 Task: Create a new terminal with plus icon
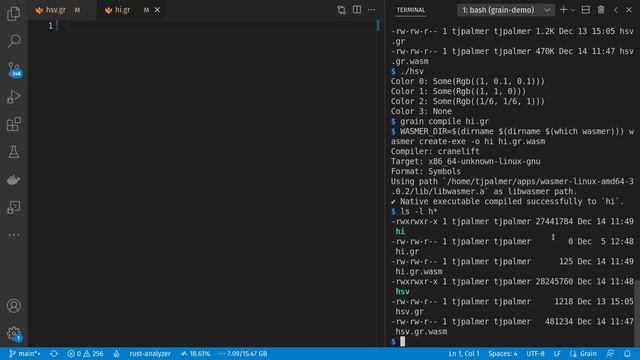(x=563, y=10)
